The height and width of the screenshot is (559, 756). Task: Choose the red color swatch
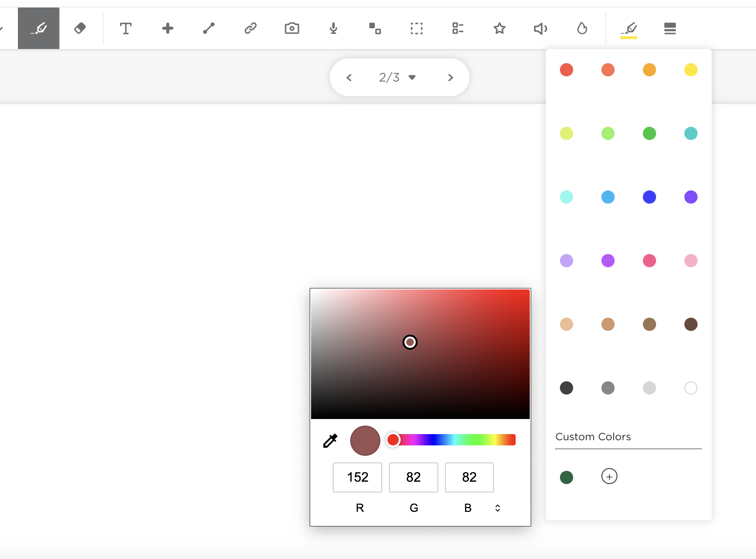point(567,70)
